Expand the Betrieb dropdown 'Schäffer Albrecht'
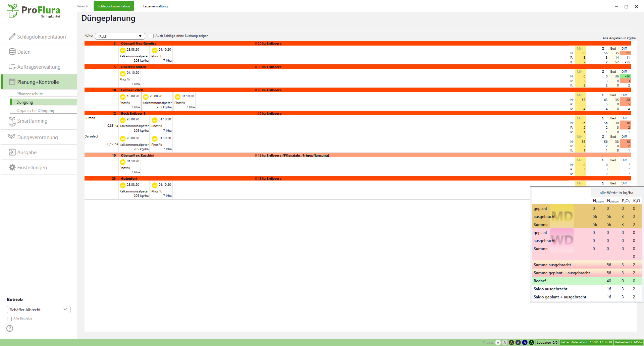644x346 pixels. pyautogui.click(x=38, y=309)
